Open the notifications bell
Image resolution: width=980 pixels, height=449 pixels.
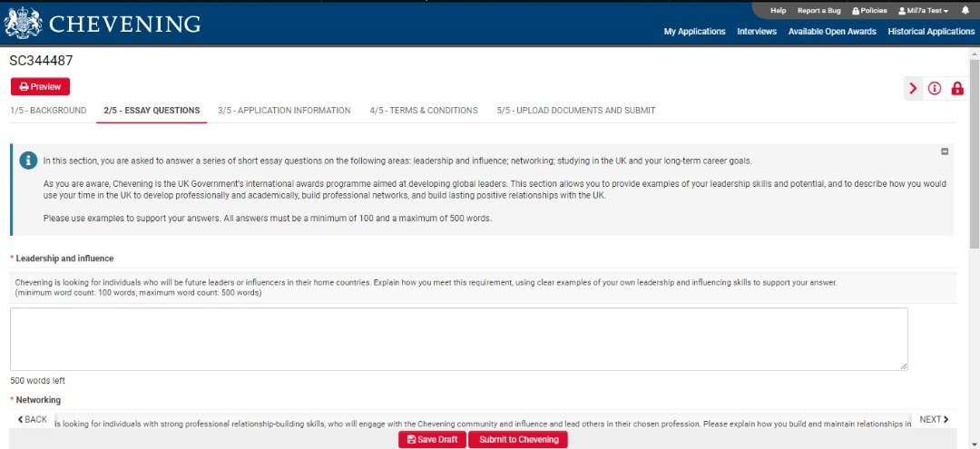[x=965, y=11]
